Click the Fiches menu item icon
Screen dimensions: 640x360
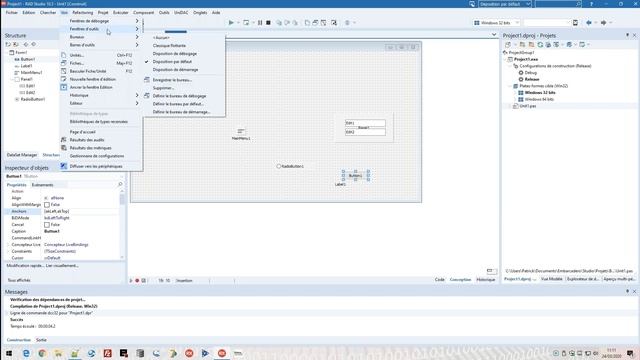[64, 63]
